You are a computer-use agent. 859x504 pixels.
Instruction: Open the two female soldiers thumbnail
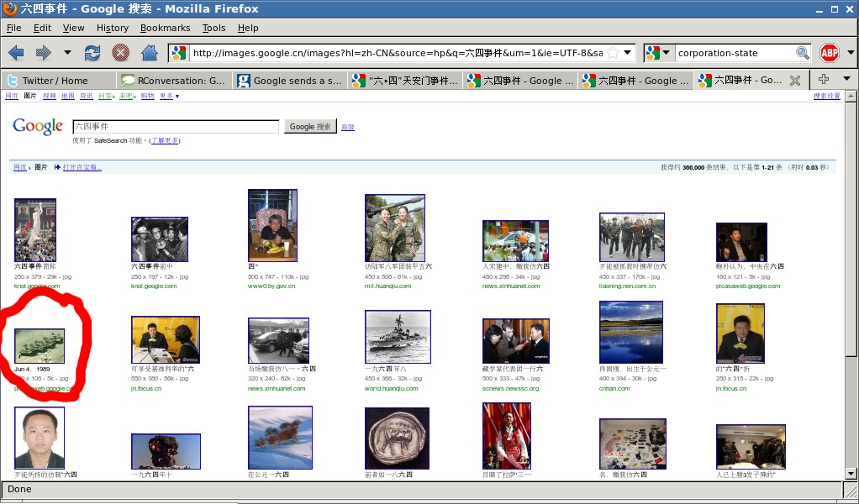tap(395, 228)
